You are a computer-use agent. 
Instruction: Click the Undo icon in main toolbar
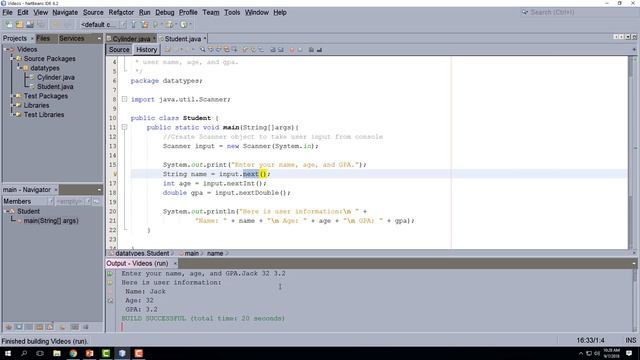coord(57,24)
